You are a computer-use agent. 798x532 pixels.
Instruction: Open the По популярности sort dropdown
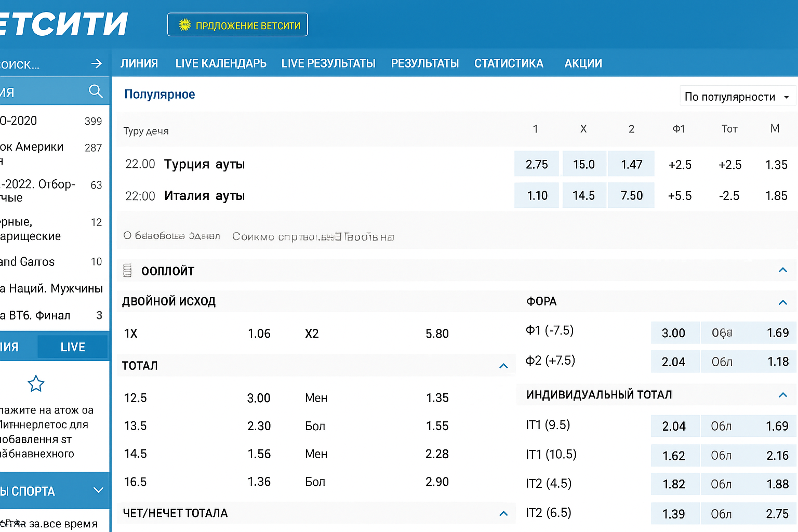tap(737, 97)
